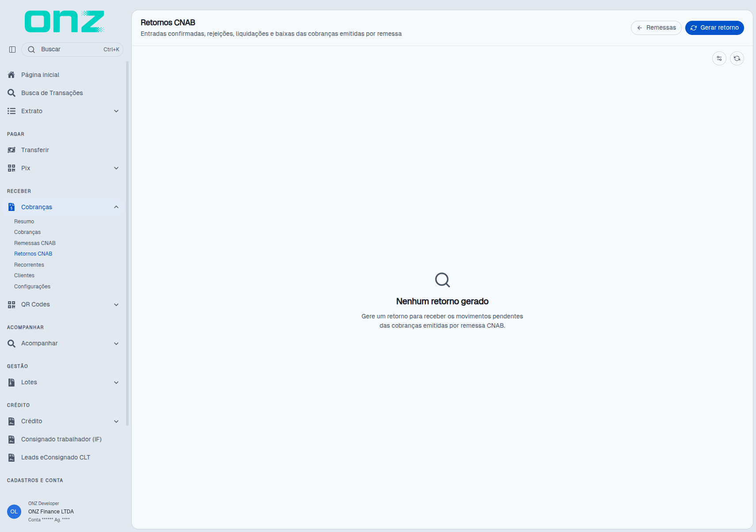Click the Leads eConsignado CLT icon

[x=11, y=457]
